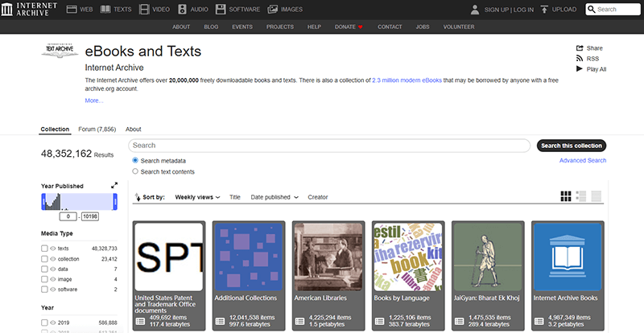Toggle the sort direction arrows icon
The image size is (644, 333).
[138, 197]
